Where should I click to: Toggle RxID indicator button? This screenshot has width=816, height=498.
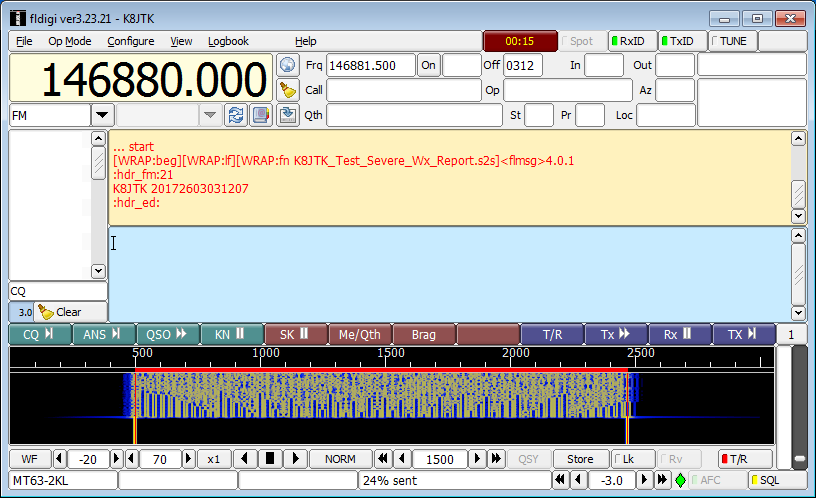click(x=632, y=41)
